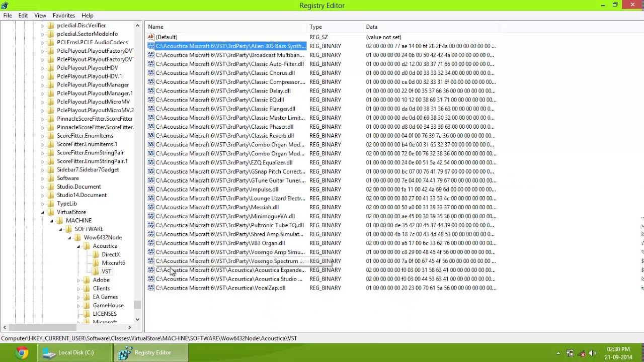Select the Acoustica Studio value name
644x362 pixels.
point(229,279)
